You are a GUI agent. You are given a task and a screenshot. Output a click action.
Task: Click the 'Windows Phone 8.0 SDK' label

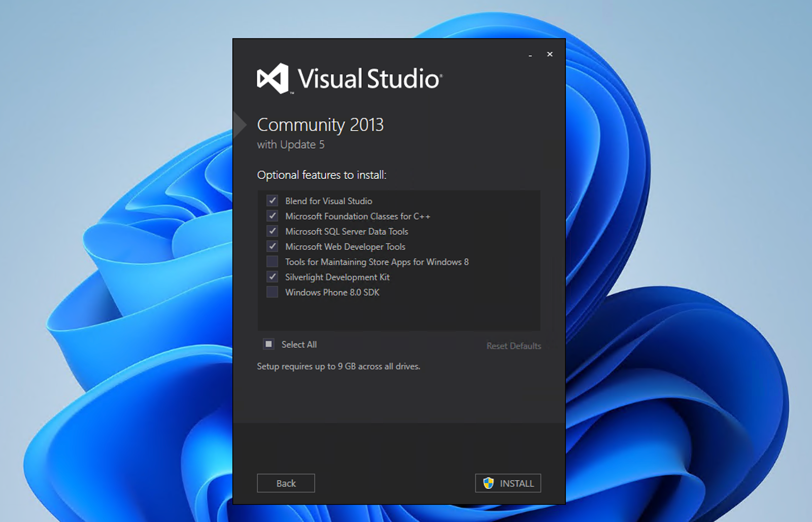332,292
